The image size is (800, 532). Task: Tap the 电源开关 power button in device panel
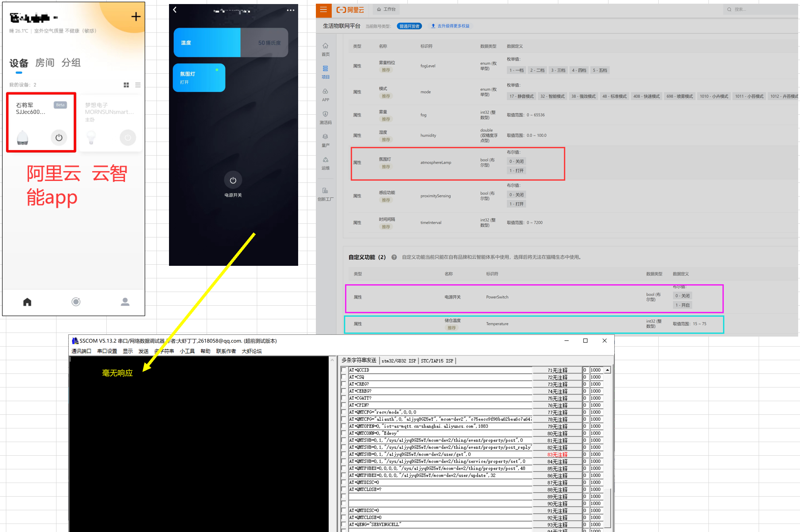[x=233, y=180]
